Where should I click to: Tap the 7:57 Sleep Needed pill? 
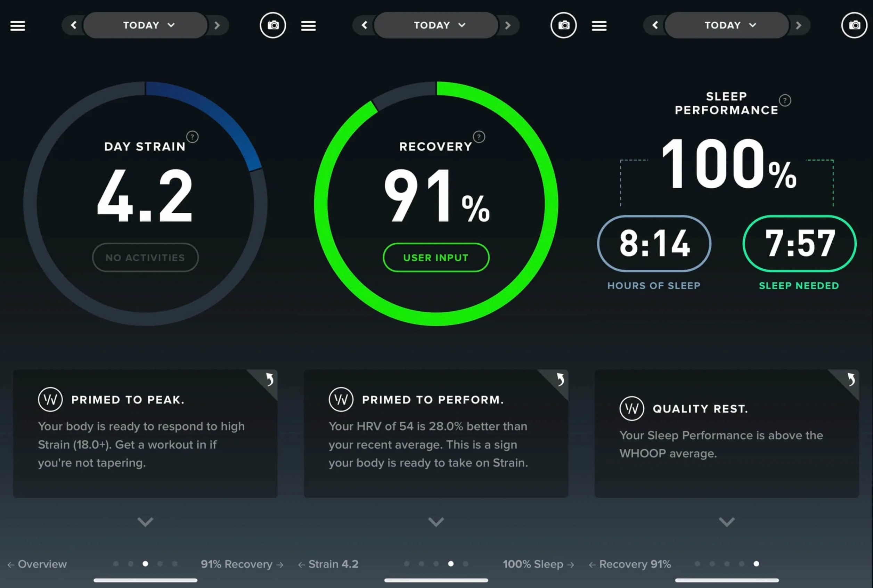tap(799, 243)
